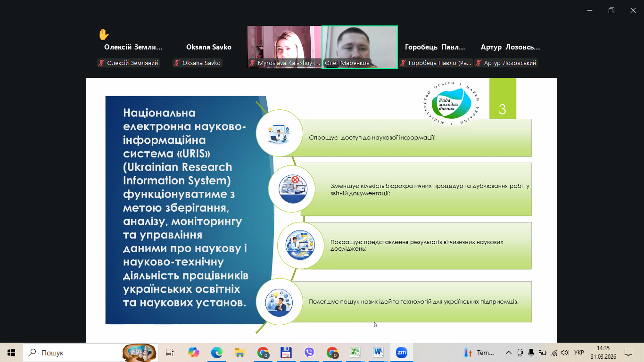This screenshot has height=362, width=644.
Task: Click slide number 3 badge
Action: (x=503, y=99)
